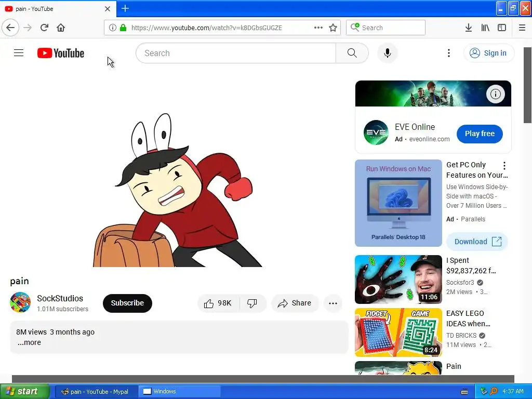Viewport: 532px width, 399px height.
Task: Open the Windows Start menu
Action: click(24, 391)
